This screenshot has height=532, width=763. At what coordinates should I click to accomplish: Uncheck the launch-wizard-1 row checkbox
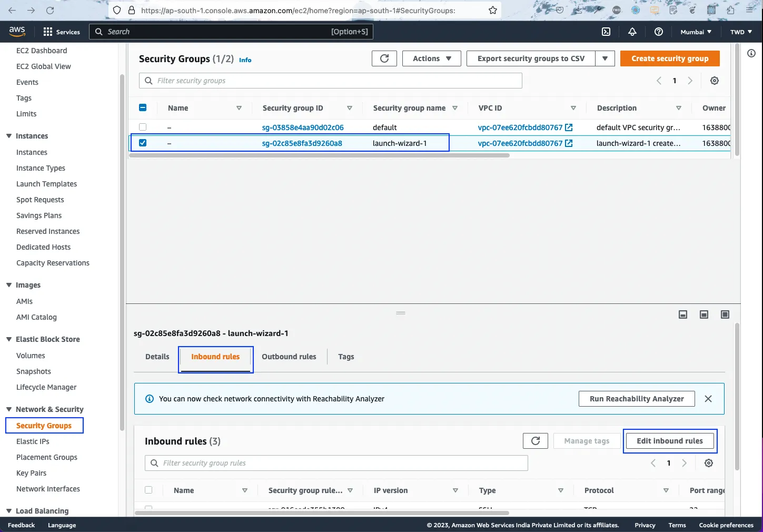(x=143, y=143)
